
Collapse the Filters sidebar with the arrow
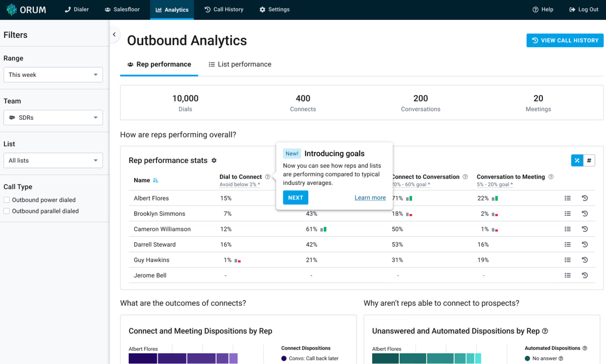pos(114,35)
